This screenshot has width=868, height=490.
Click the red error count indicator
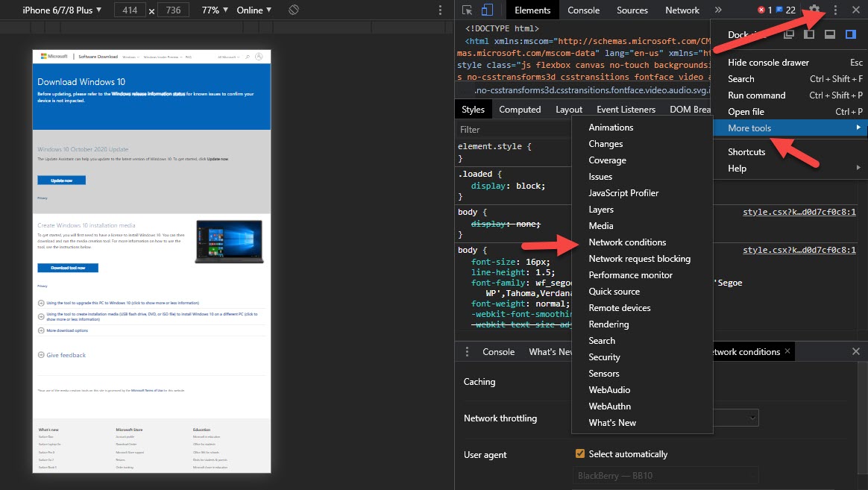click(x=764, y=10)
